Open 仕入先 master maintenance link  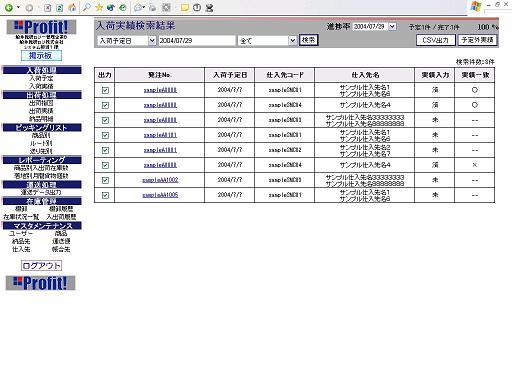(x=21, y=249)
